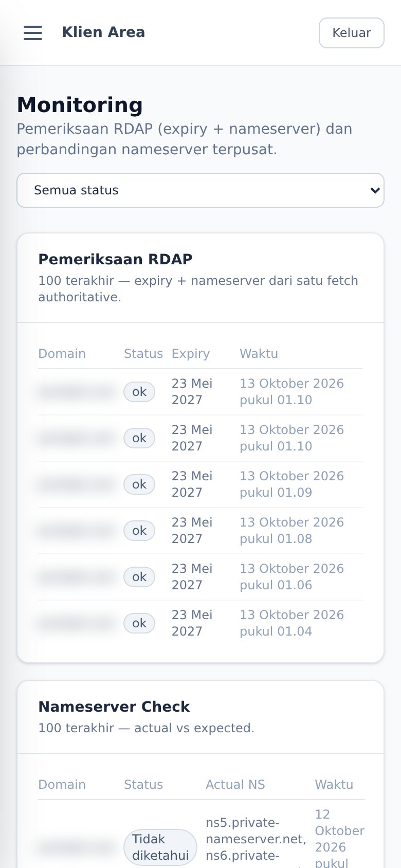This screenshot has width=401, height=868.
Task: Click the Monitoring page heading
Action: click(80, 105)
